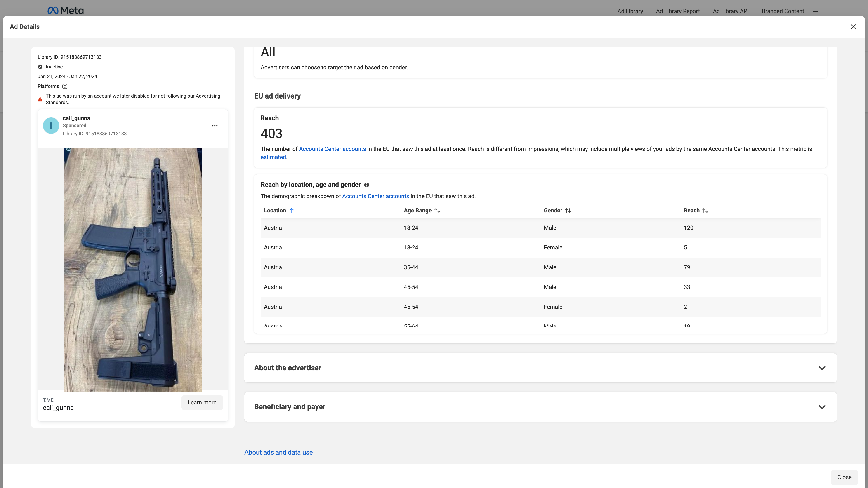Open About ads and data use link

tap(278, 452)
